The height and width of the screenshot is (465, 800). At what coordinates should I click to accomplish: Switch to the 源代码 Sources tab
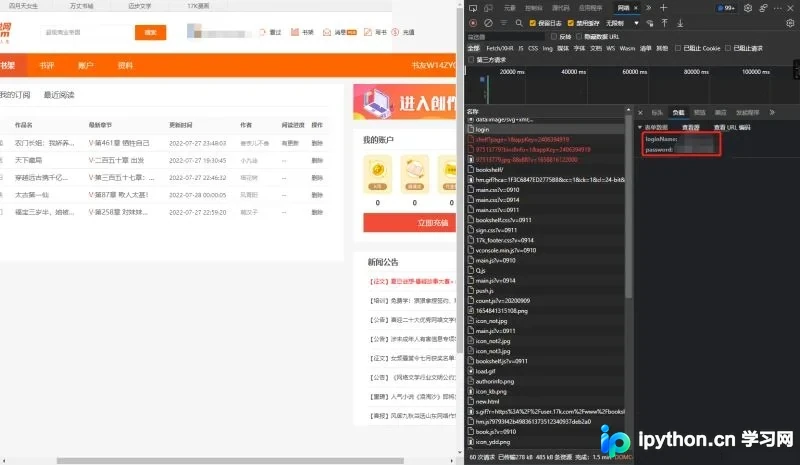pyautogui.click(x=560, y=8)
